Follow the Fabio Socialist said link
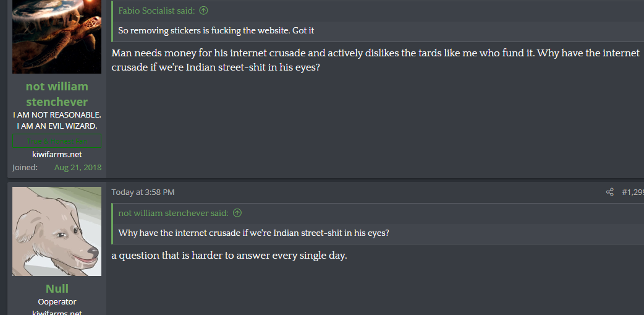This screenshot has height=315, width=644. (156, 11)
